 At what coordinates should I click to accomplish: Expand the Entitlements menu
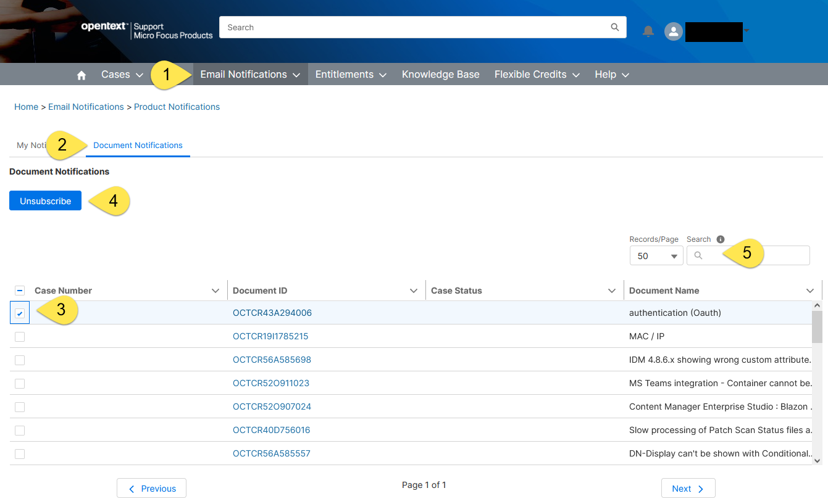[351, 75]
